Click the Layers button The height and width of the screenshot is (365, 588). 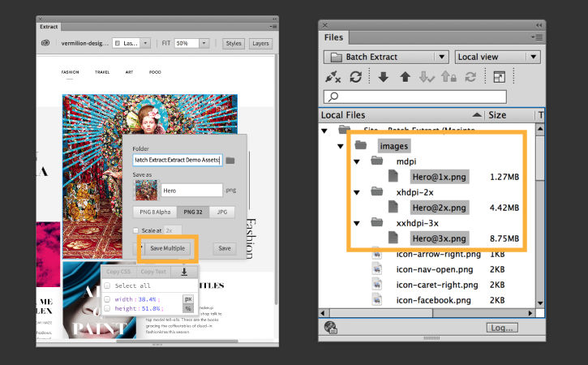[260, 44]
